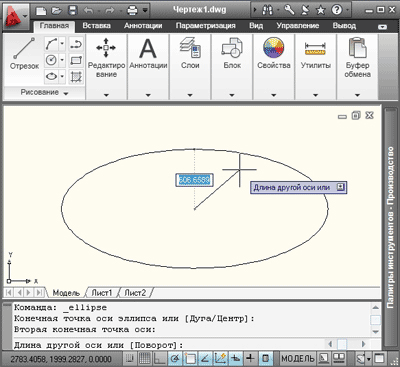Toggle polar tracking in status bar
The image size is (400, 367).
point(175,359)
